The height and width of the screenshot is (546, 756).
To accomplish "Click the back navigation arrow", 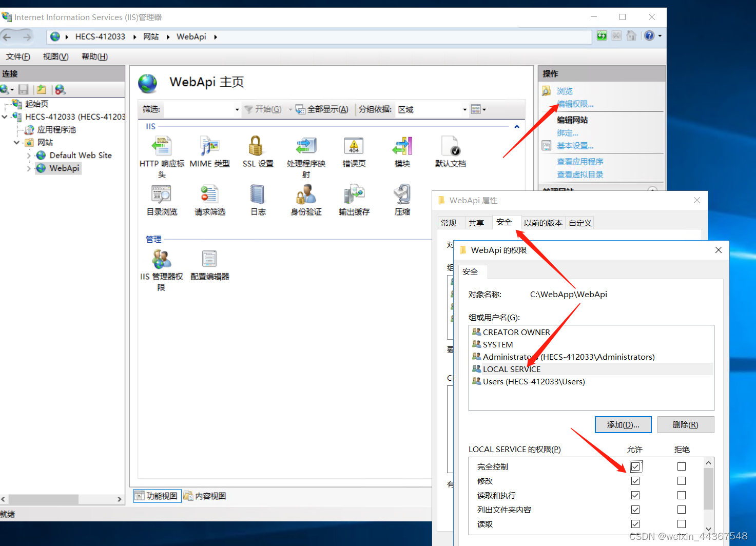I will [x=8, y=37].
